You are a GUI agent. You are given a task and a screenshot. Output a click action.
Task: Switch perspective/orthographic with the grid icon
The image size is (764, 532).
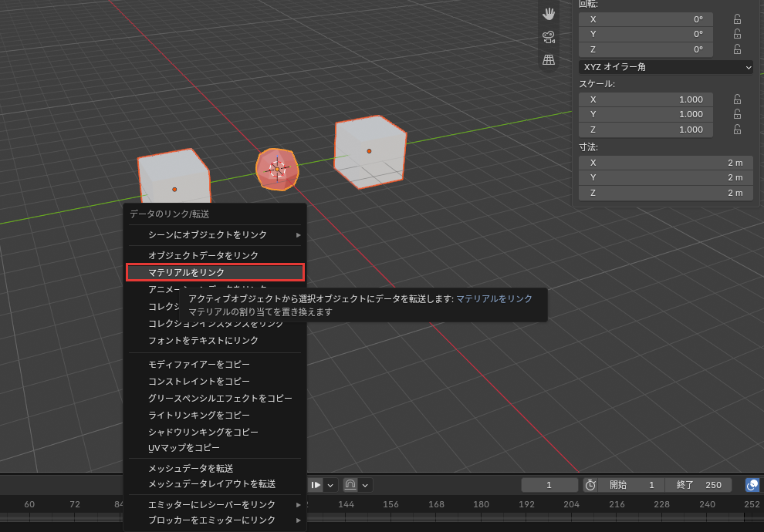(549, 60)
